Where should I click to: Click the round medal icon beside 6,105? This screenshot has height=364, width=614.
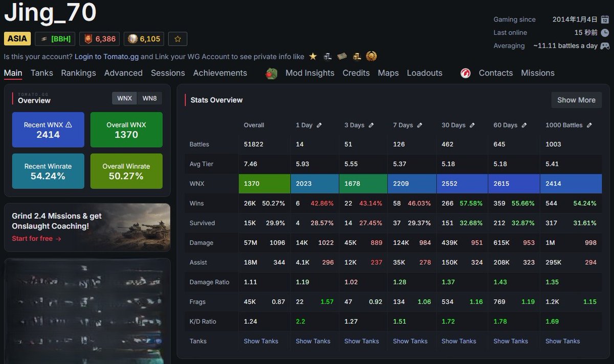(133, 39)
